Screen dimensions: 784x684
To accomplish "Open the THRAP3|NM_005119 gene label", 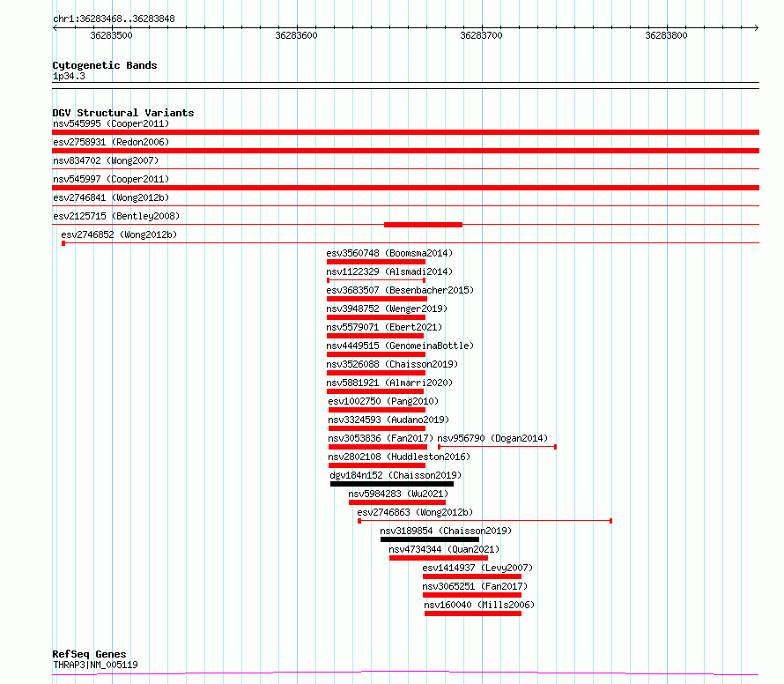I will click(95, 665).
